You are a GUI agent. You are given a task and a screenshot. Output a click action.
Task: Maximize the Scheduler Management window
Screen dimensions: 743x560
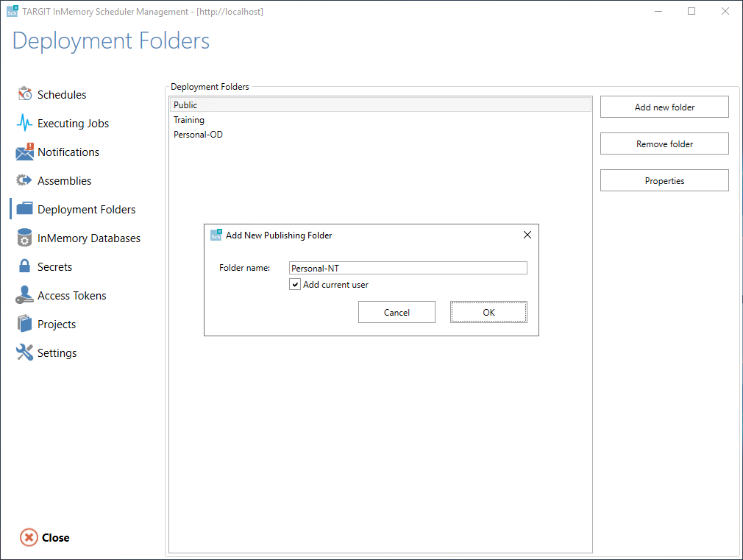[x=692, y=11]
